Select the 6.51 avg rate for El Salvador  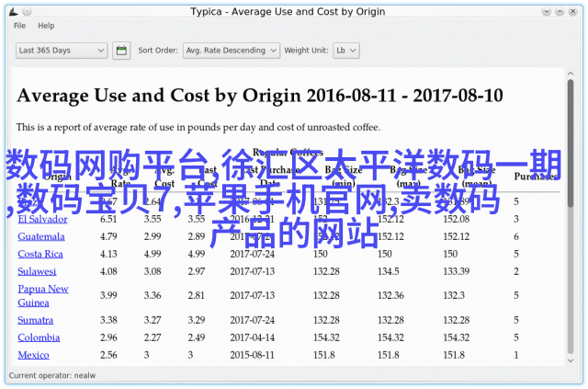(108, 219)
